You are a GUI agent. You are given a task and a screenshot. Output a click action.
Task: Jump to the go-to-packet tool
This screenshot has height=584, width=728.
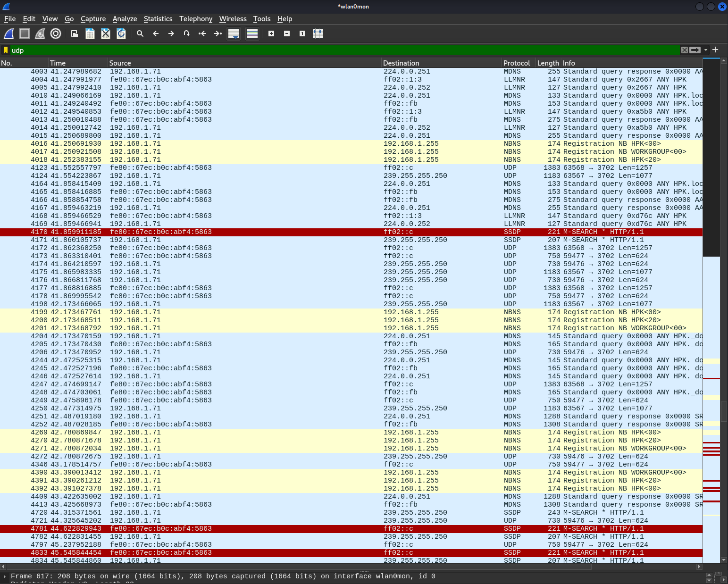186,33
